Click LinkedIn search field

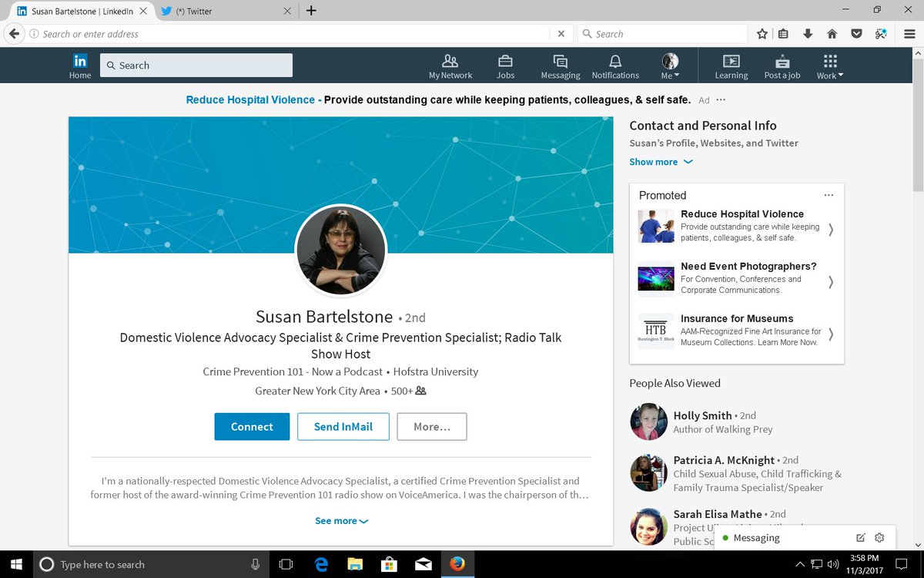[x=196, y=66]
